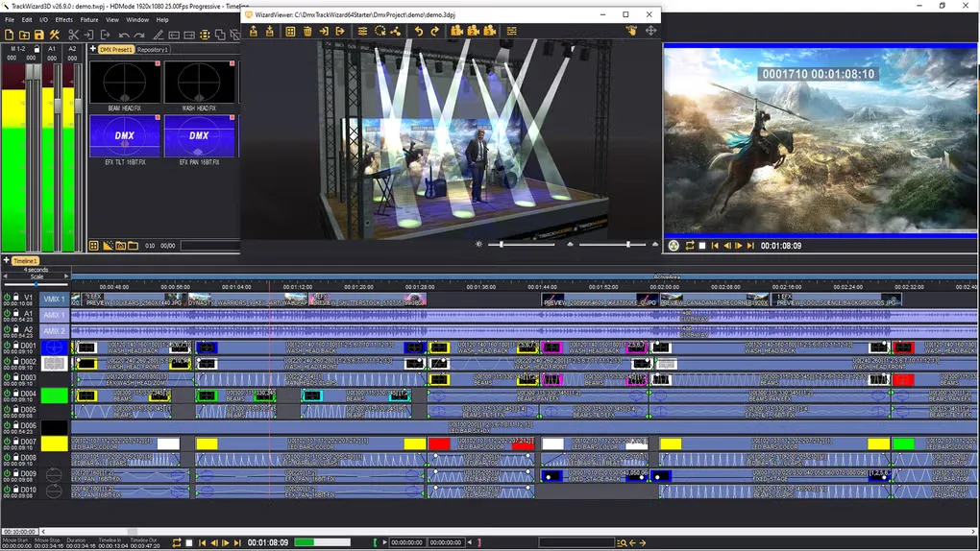
Task: Select the Timeline1 tab
Action: coord(25,260)
